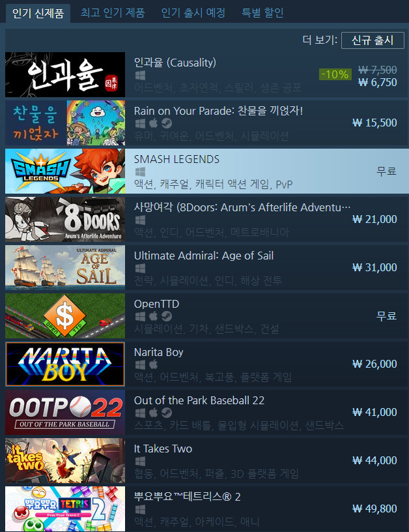The height and width of the screenshot is (532, 409).
Task: Open the 인기 출시 예정 tab
Action: (193, 13)
